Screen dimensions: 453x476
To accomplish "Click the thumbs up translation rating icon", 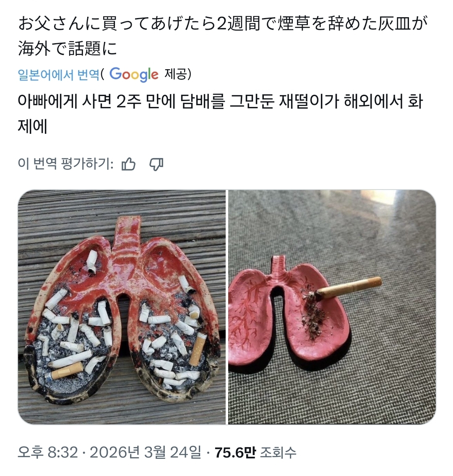I will 128,164.
